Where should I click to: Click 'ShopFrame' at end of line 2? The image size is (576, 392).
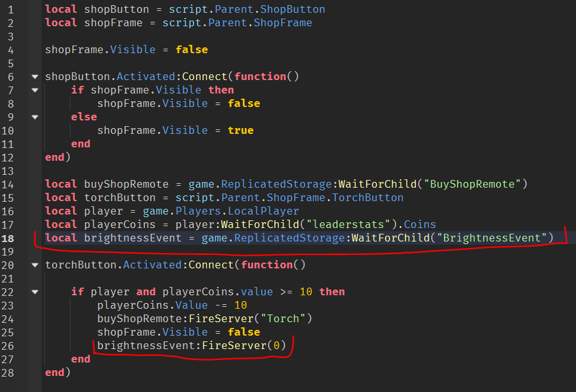(283, 23)
